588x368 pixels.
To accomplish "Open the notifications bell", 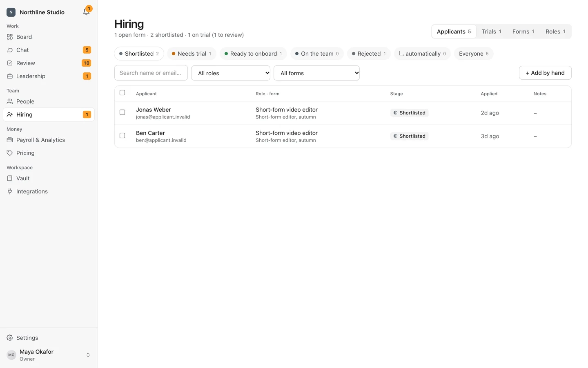I will click(x=86, y=12).
